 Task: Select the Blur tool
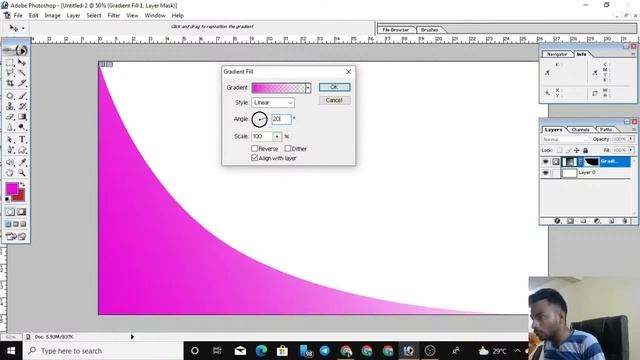coord(10,127)
